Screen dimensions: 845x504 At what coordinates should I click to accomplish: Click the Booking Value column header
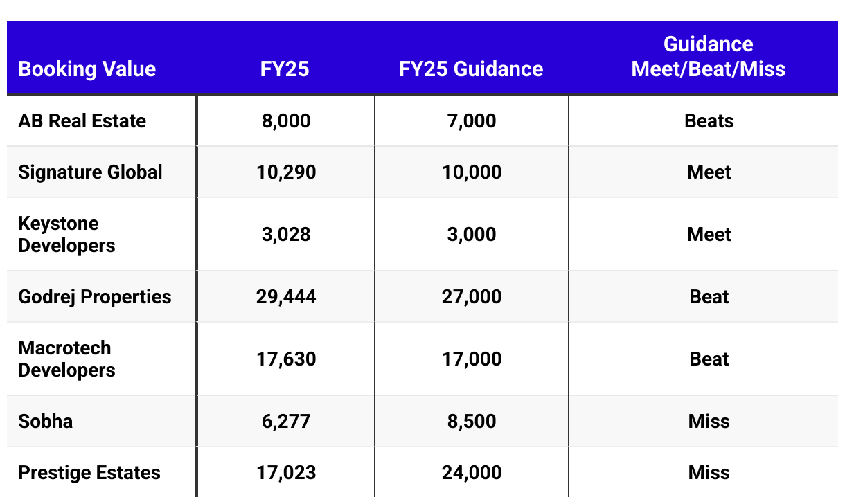(87, 69)
